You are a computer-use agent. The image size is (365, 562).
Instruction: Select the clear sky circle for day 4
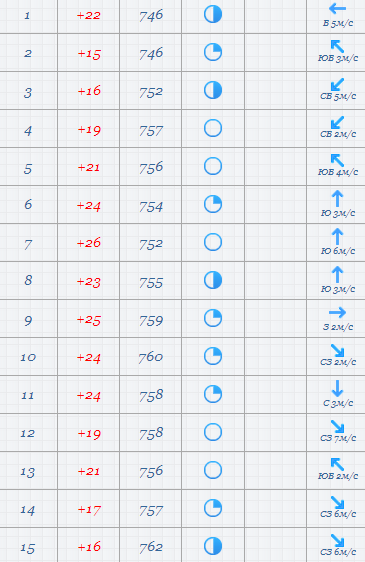click(x=213, y=128)
